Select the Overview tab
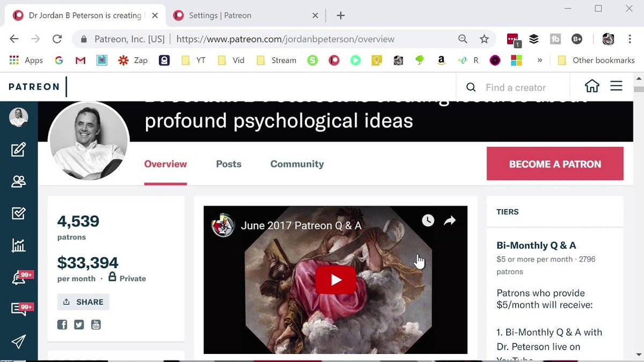This screenshot has height=362, width=644. pos(165,164)
